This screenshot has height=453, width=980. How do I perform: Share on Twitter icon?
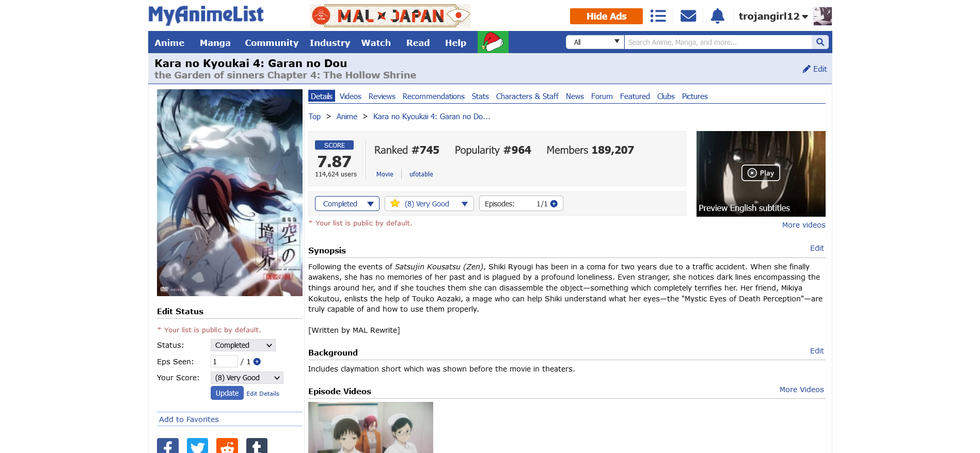click(x=197, y=446)
